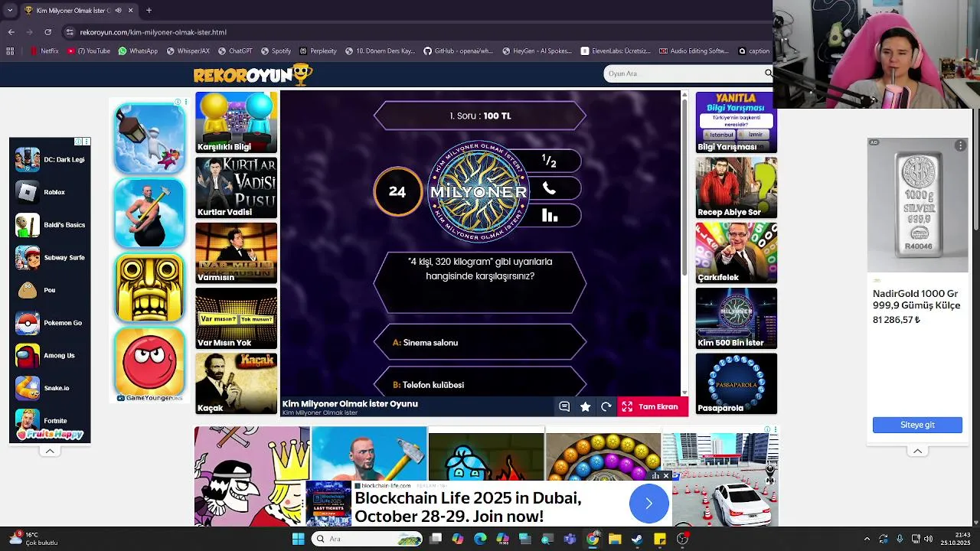Open the Kaçak game thumbnail

click(236, 383)
